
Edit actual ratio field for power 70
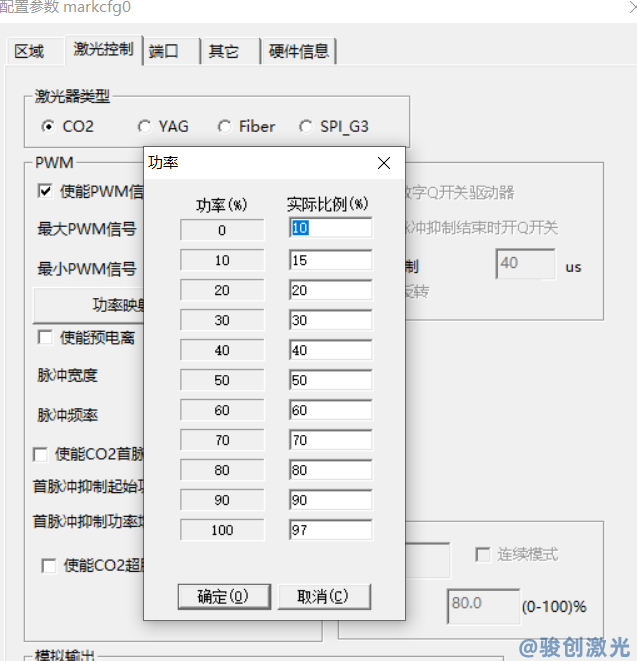[x=331, y=440]
